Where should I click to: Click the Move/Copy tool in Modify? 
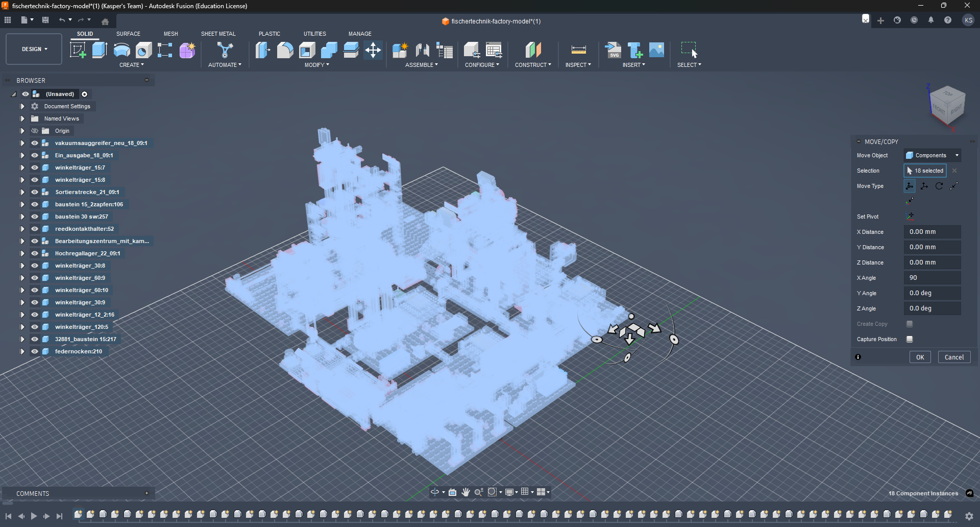click(x=373, y=50)
